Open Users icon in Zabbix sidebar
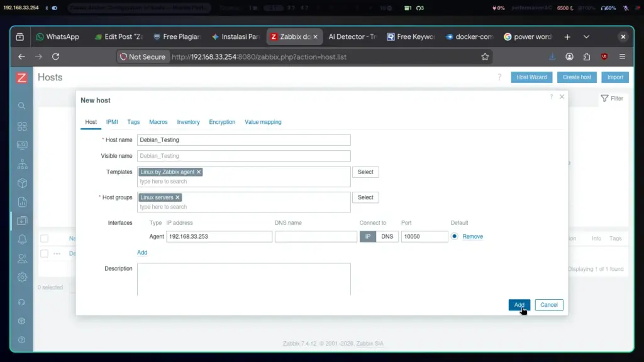 22,258
